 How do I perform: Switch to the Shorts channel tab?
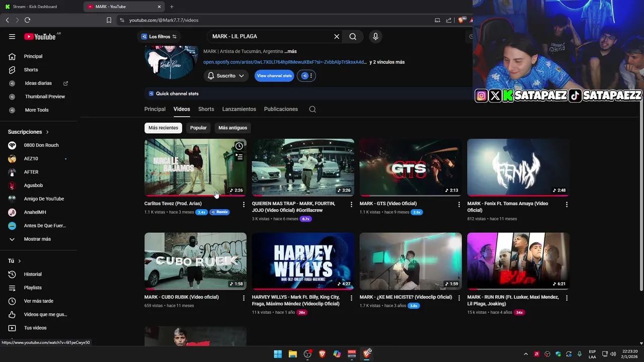[206, 109]
